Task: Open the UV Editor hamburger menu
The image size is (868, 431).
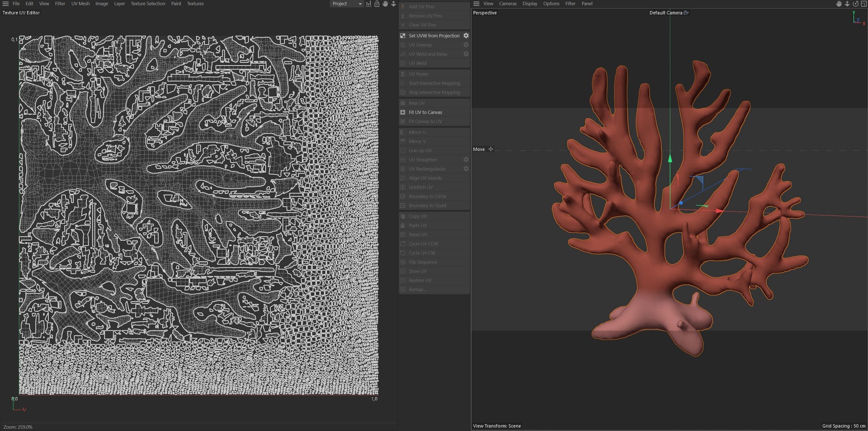Action: coord(5,4)
